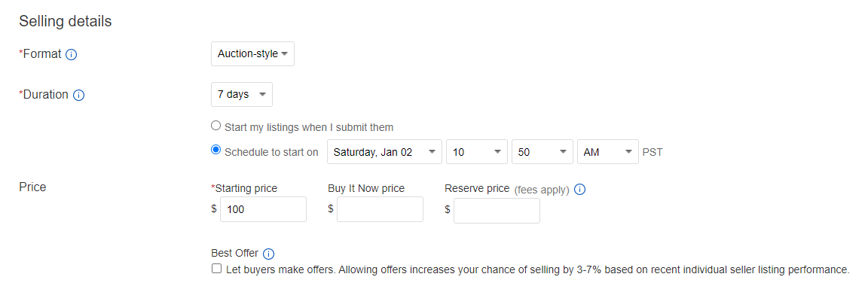Screen dimensions: 868x283
Task: Click the info icon next to Format
Action: [x=71, y=55]
